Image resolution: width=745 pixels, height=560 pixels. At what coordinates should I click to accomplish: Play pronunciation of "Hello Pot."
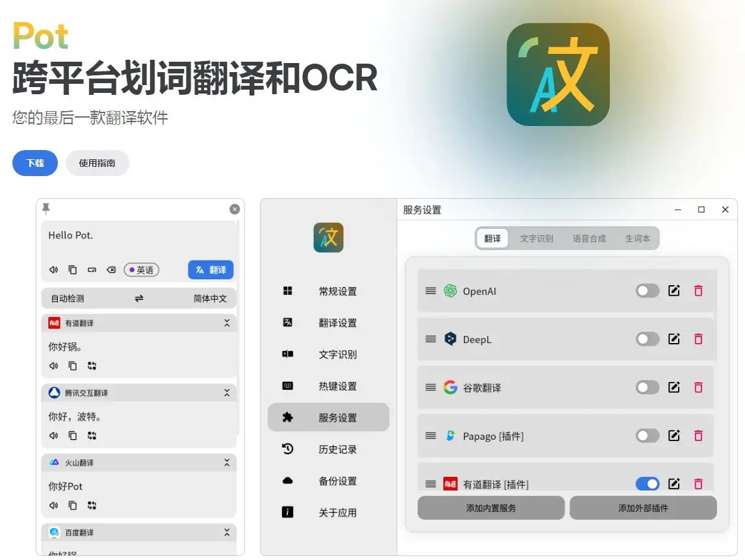tap(54, 270)
